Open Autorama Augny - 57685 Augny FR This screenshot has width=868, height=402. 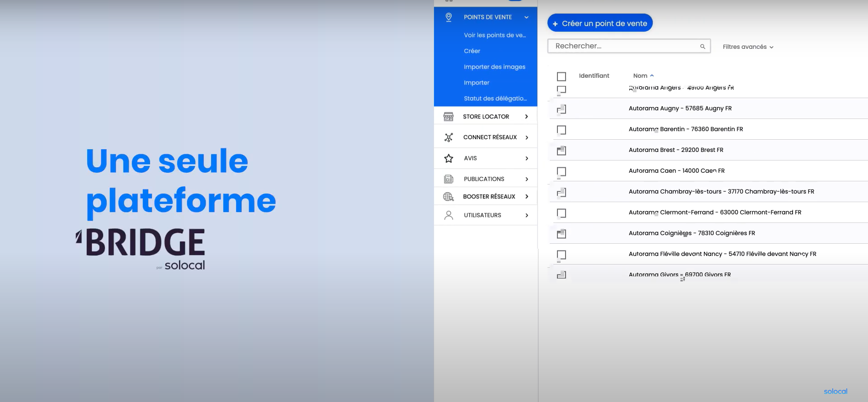tap(680, 109)
